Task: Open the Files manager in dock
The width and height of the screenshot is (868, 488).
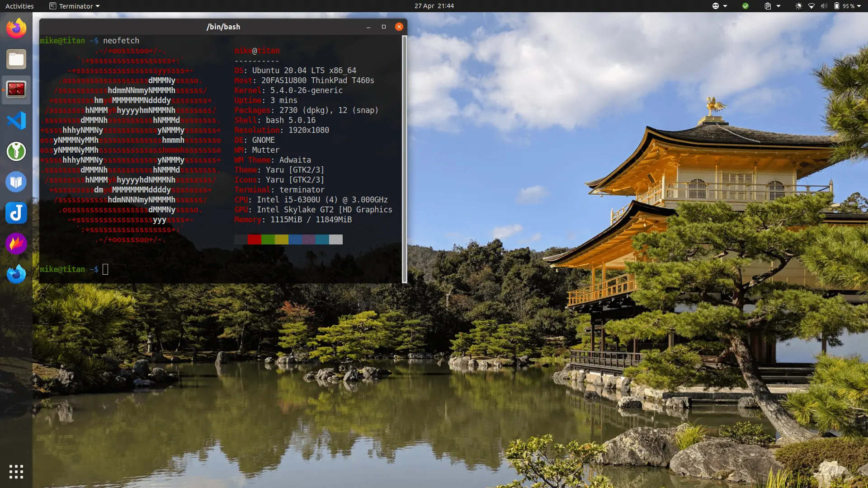Action: tap(16, 59)
